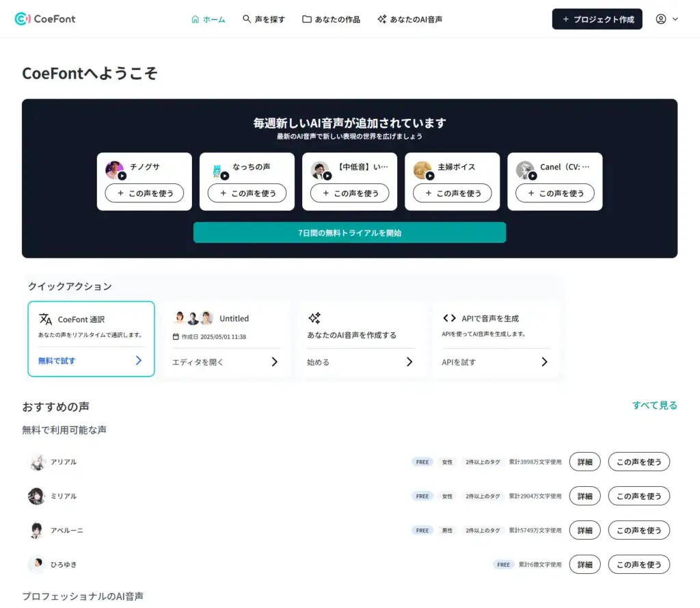
Task: Click the home icon in navigation
Action: point(195,19)
